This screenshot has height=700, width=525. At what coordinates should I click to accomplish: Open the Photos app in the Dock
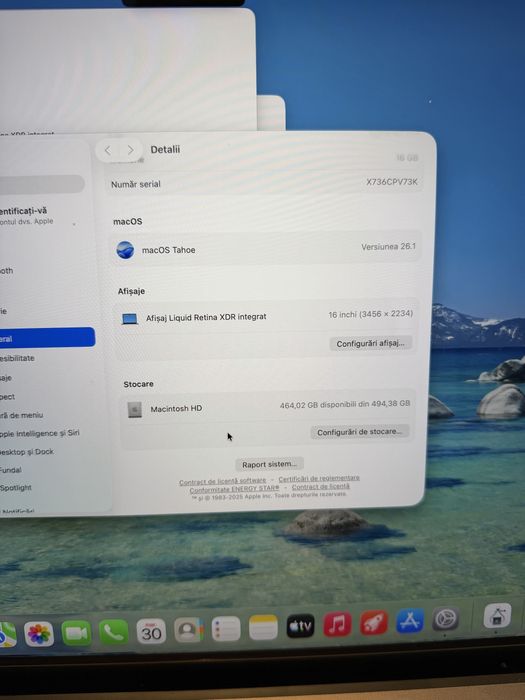coord(39,633)
